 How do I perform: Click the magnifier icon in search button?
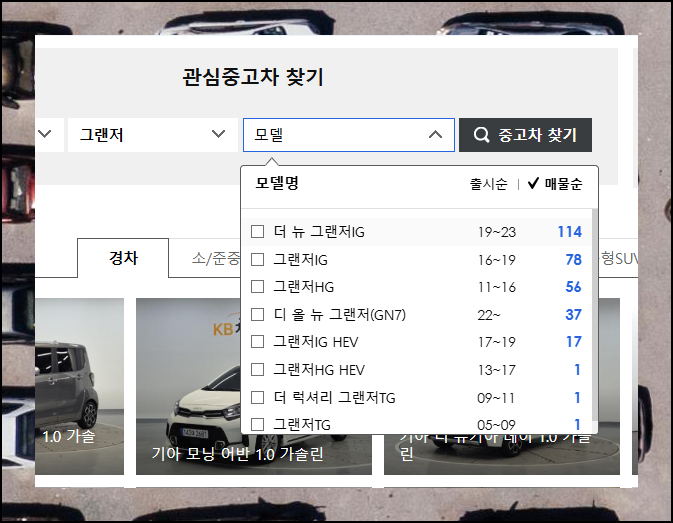(x=481, y=135)
